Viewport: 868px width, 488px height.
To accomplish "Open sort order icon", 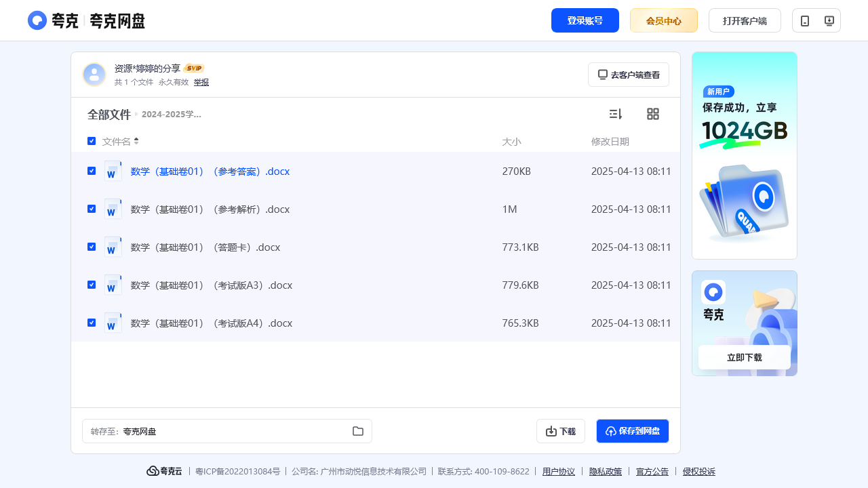I will 616,114.
